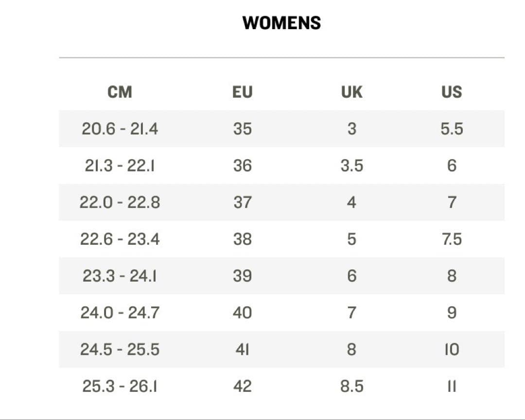The height and width of the screenshot is (420, 525).
Task: Click UK size 8.5 cell
Action: [x=351, y=386]
